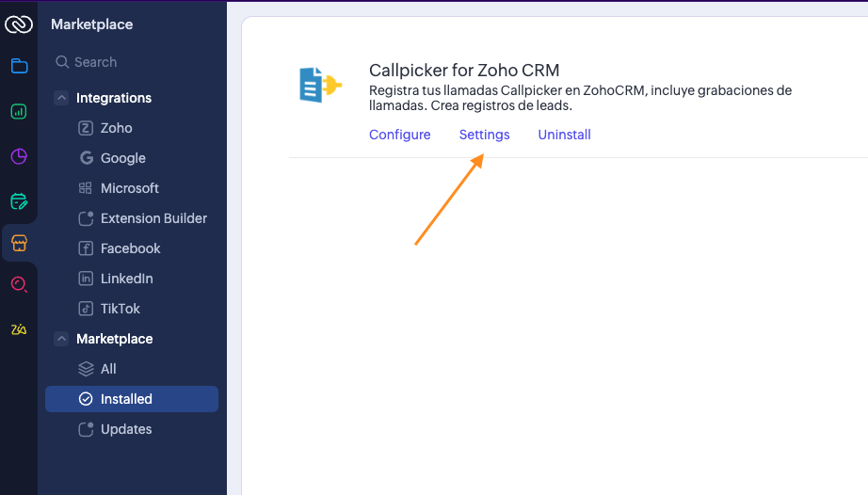Click the Search field in Marketplace sidebar

(x=132, y=62)
